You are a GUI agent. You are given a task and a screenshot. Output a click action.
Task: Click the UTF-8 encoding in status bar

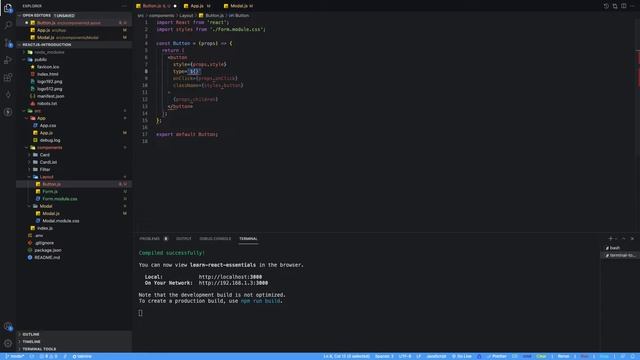pos(405,356)
